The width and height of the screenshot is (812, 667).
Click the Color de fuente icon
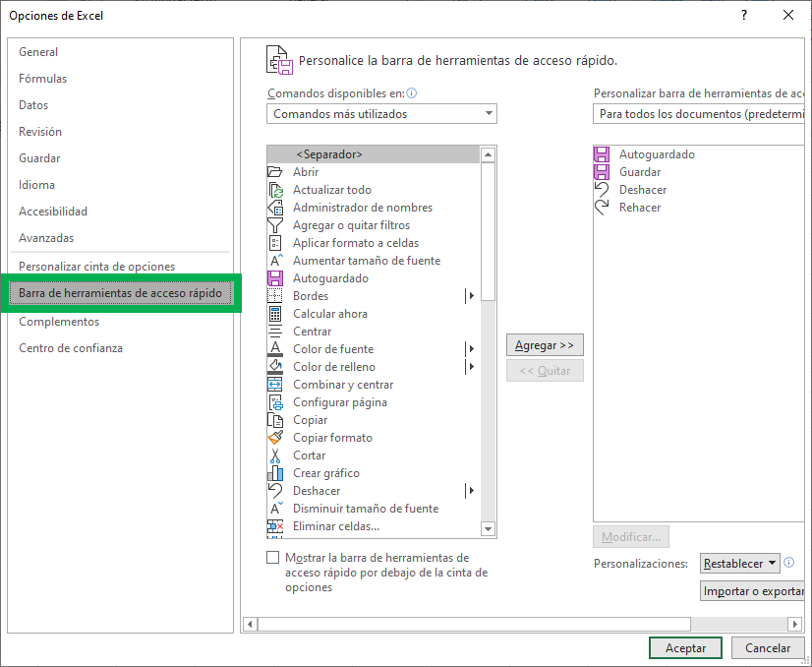click(x=275, y=349)
